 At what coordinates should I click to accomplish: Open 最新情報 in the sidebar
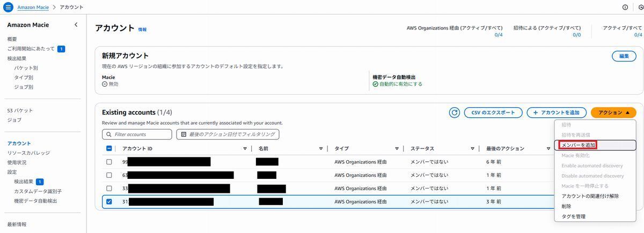17,224
